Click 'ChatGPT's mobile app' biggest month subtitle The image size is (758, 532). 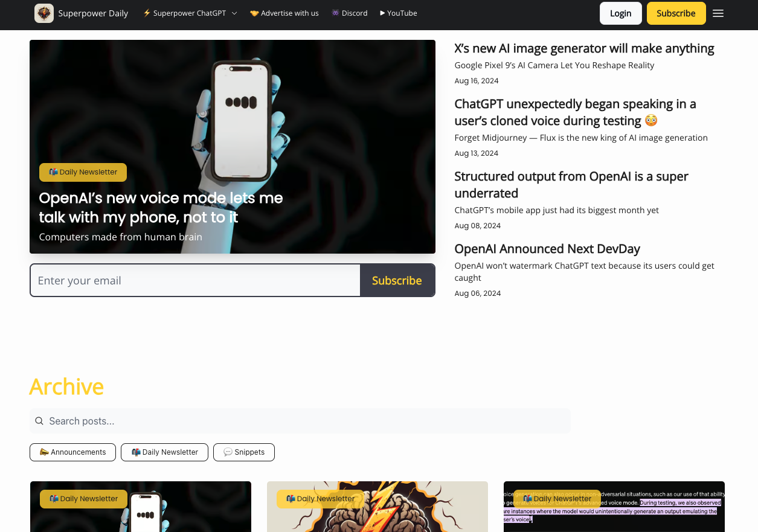(556, 210)
